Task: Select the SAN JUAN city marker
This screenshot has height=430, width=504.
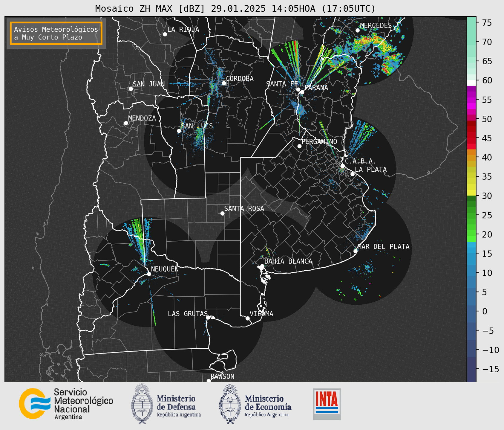Action: click(x=131, y=89)
